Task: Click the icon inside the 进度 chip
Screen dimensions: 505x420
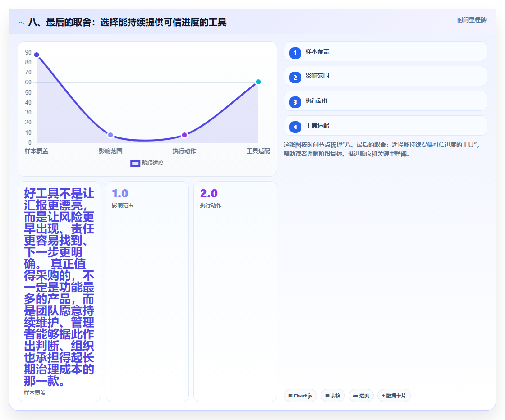Action: (x=356, y=396)
